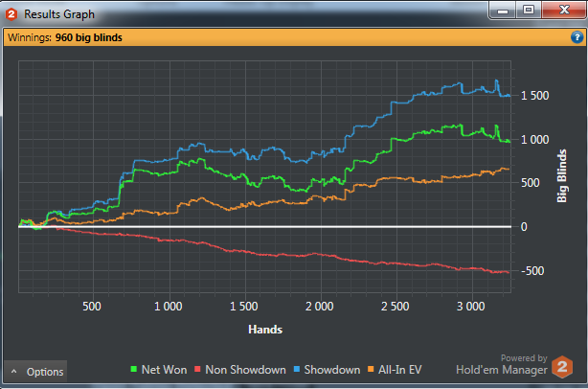Click the All-In EV legend label
The image size is (588, 389).
click(399, 370)
